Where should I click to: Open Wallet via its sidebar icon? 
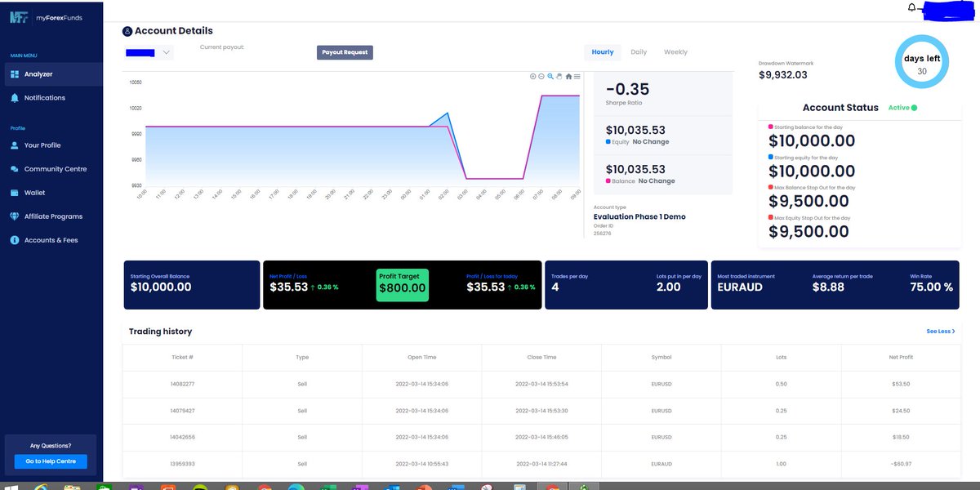[15, 193]
